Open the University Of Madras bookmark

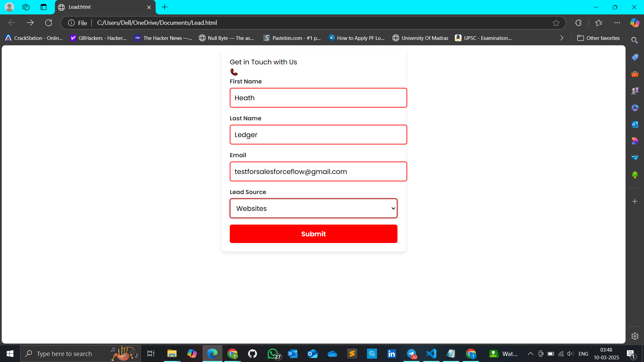point(420,38)
